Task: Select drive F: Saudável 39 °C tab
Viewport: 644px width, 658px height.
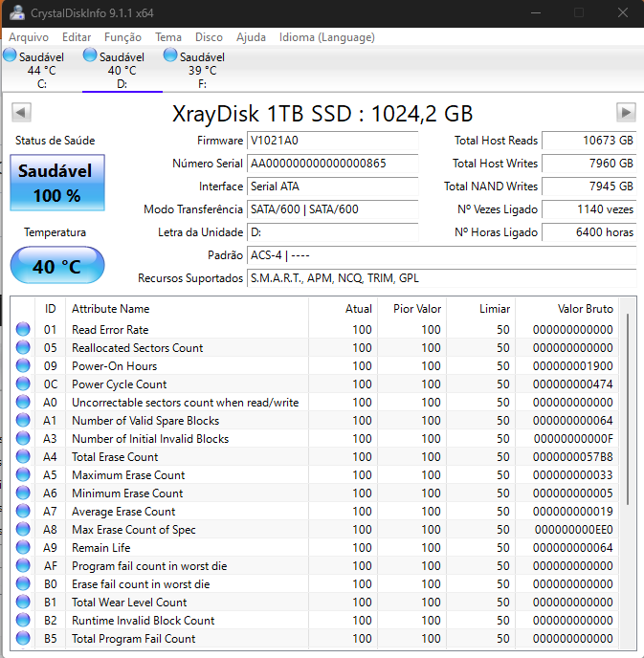Action: [x=202, y=69]
